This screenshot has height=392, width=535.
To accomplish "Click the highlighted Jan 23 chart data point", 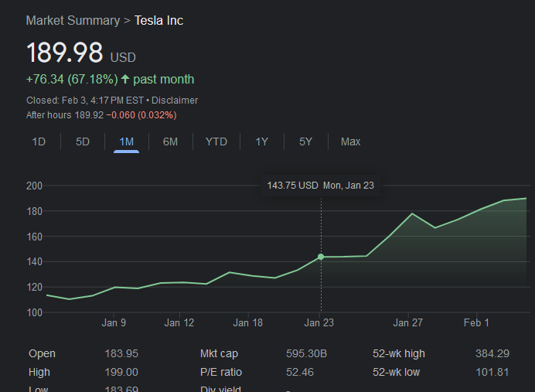I will pyautogui.click(x=321, y=257).
